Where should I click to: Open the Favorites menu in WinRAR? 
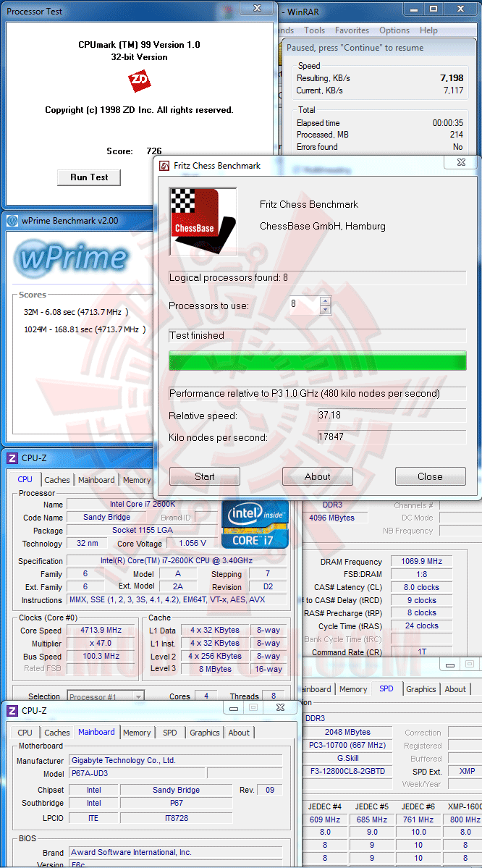click(x=352, y=30)
